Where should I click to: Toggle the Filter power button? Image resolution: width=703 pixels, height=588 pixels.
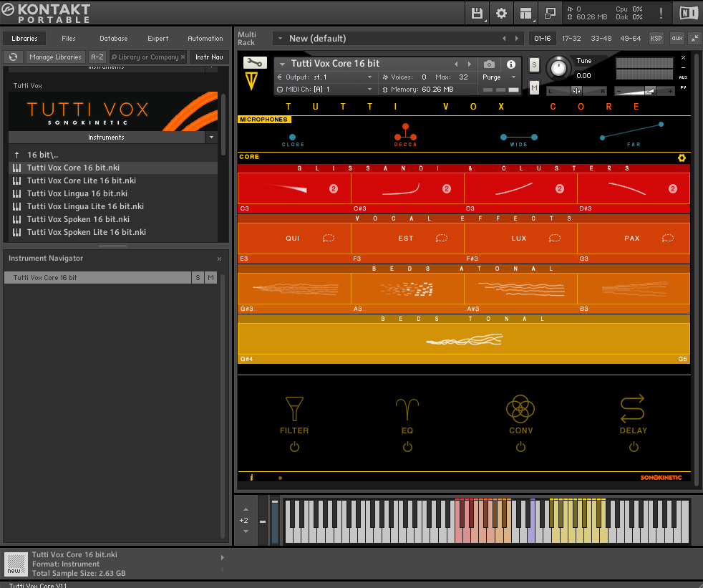(294, 447)
